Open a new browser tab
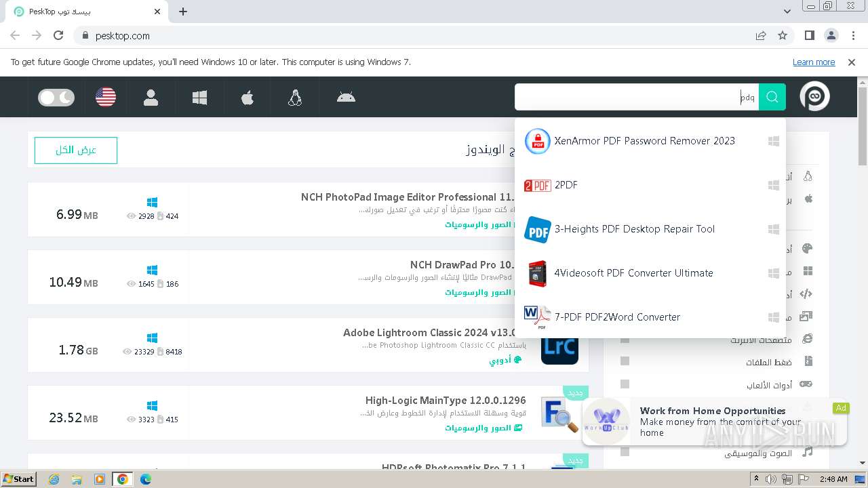The height and width of the screenshot is (488, 868). [183, 12]
